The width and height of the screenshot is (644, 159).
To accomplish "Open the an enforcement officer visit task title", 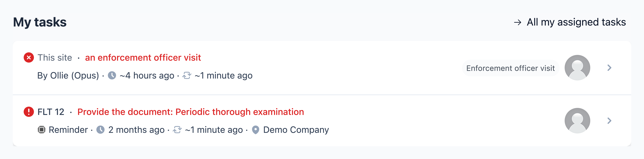I will click(143, 58).
